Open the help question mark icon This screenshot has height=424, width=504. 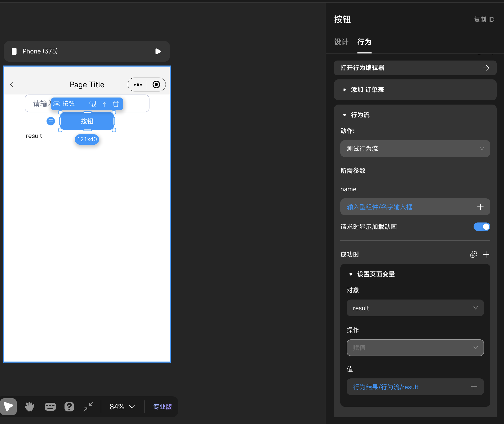[69, 406]
